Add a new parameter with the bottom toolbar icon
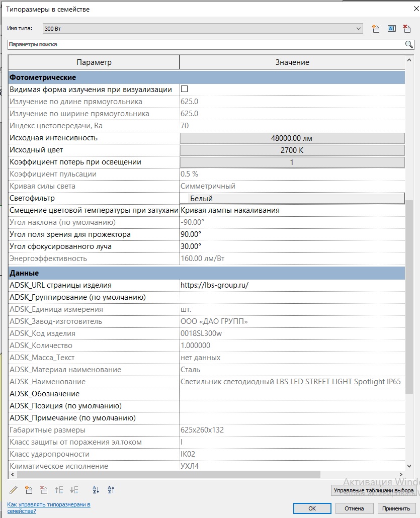420x518 pixels. [29, 490]
